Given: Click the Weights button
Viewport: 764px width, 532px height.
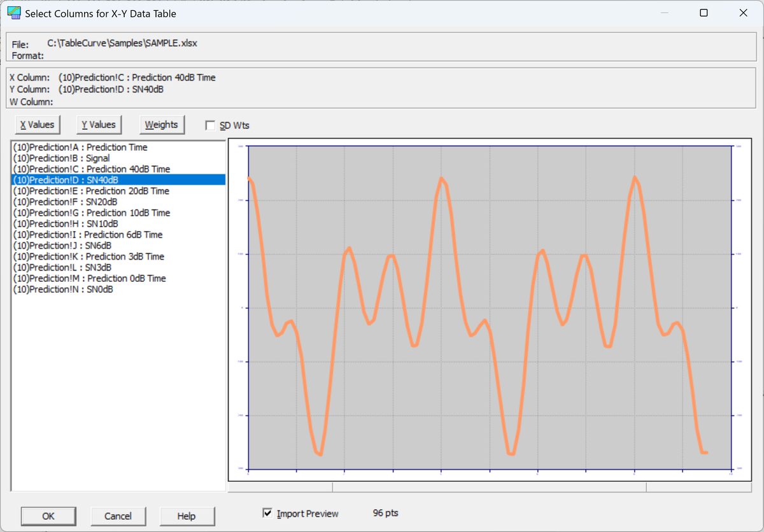Looking at the screenshot, I should [x=162, y=125].
